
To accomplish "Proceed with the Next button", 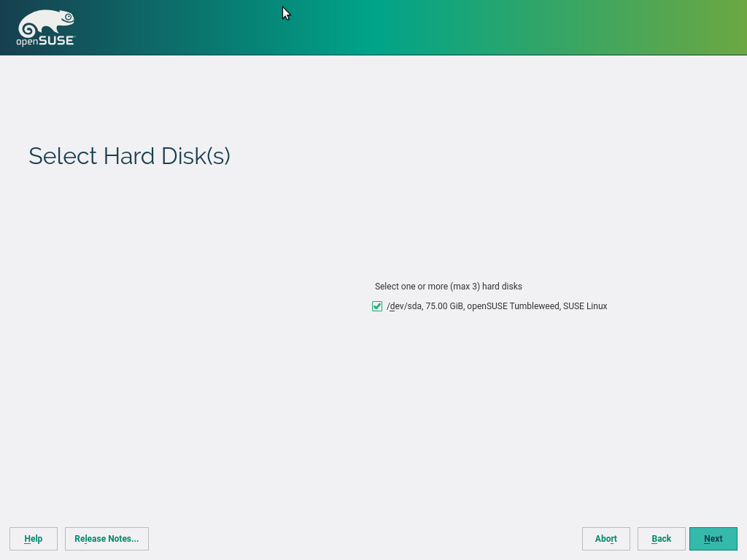I will click(713, 539).
